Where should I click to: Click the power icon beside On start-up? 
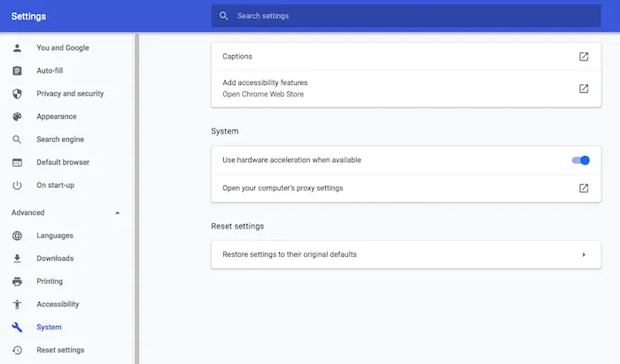(17, 185)
